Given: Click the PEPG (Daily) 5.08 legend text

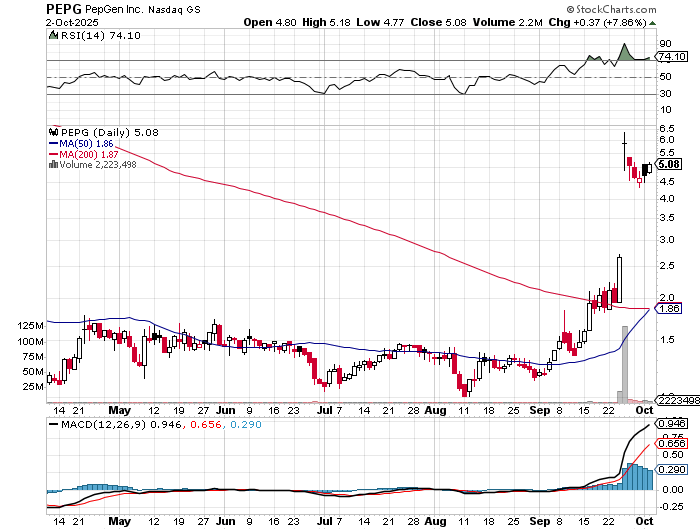Looking at the screenshot, I should coord(109,132).
